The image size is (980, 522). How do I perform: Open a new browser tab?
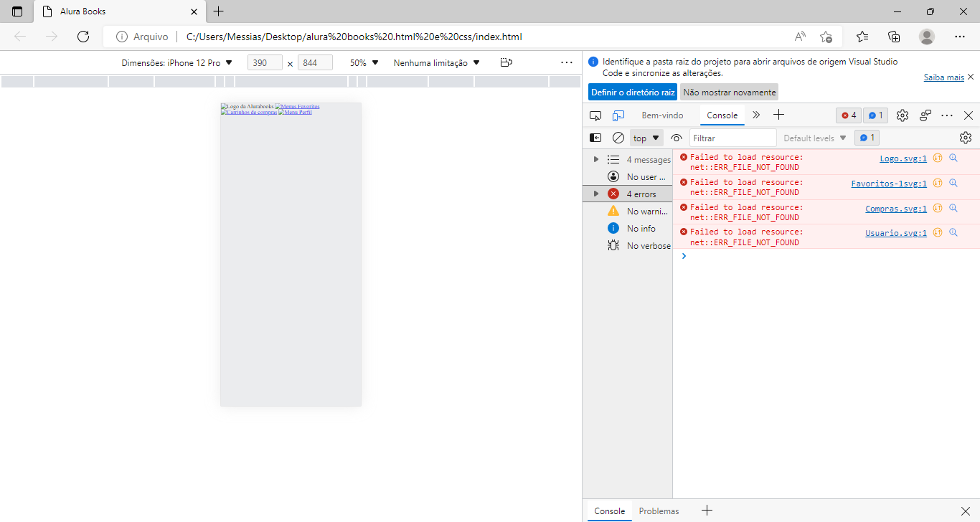(219, 11)
